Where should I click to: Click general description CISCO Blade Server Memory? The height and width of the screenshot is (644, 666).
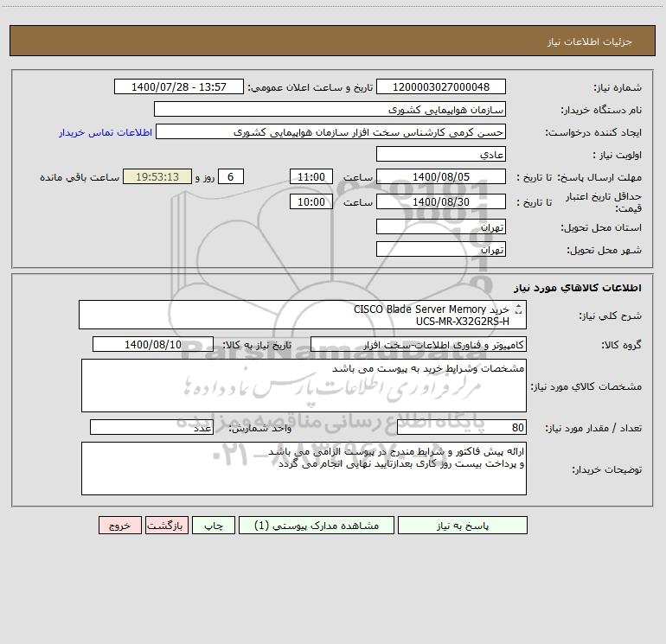point(303,315)
